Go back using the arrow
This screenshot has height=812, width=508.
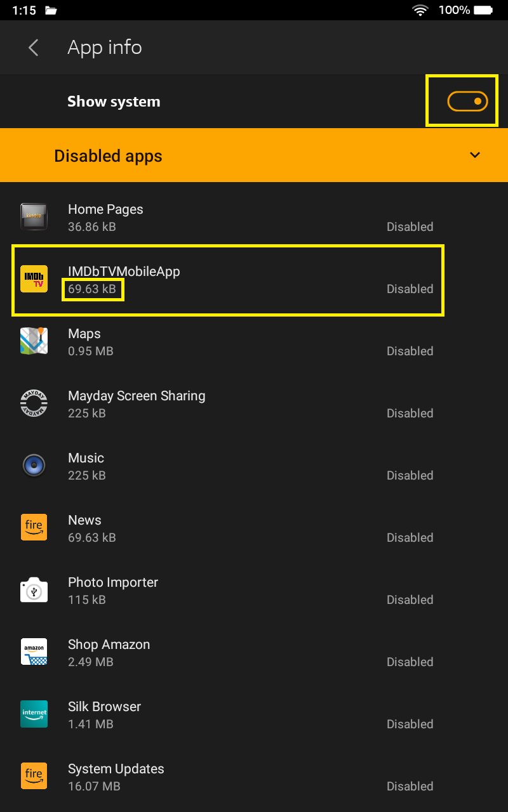point(33,47)
